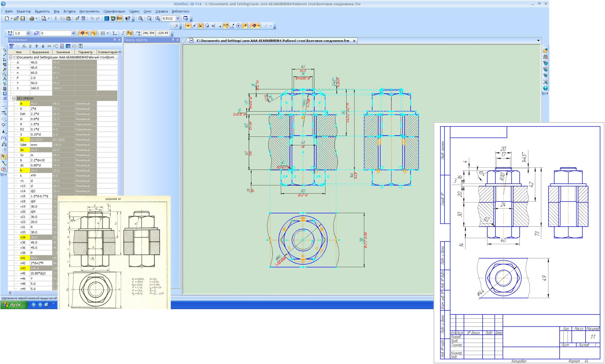Click the ЗАДАНИЕ 69 reference image

tap(114, 252)
